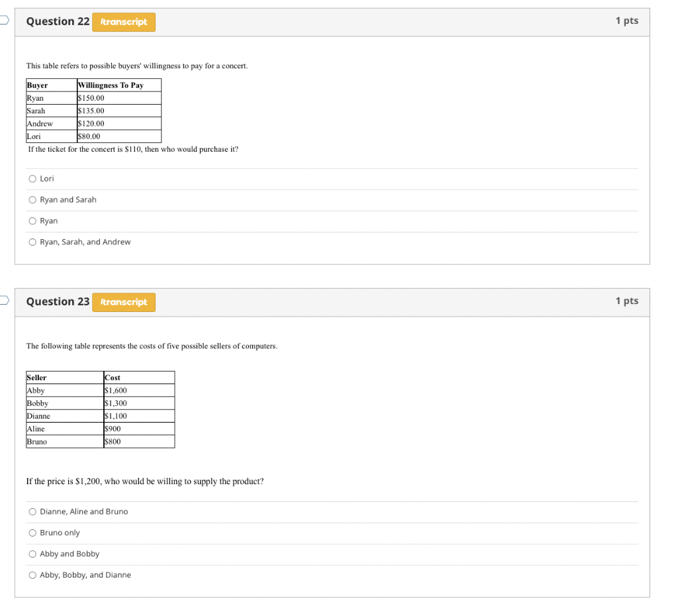Click Bobby's $1,300 cost cell
678x616 pixels.
(139, 403)
